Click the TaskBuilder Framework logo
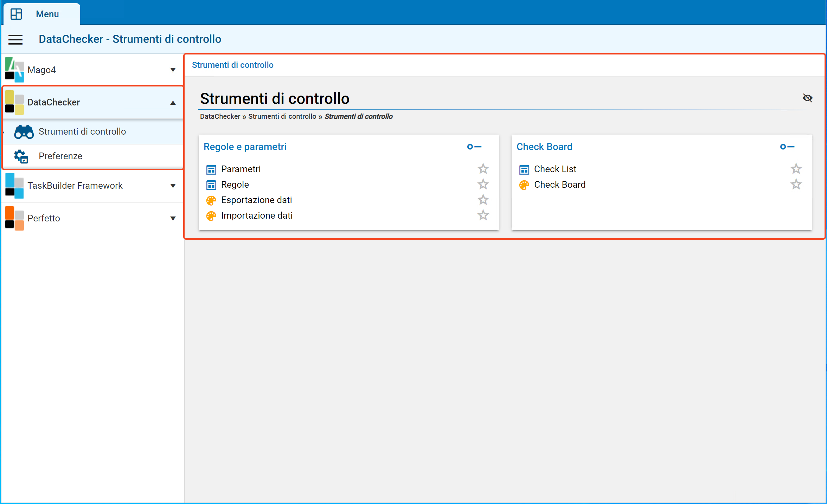Viewport: 827px width, 504px height. 14,186
